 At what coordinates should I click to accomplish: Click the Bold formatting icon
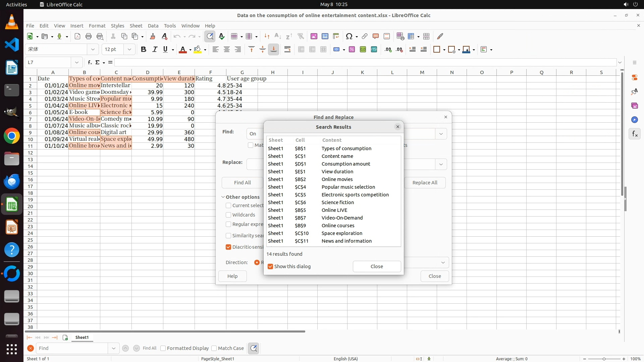pyautogui.click(x=144, y=50)
